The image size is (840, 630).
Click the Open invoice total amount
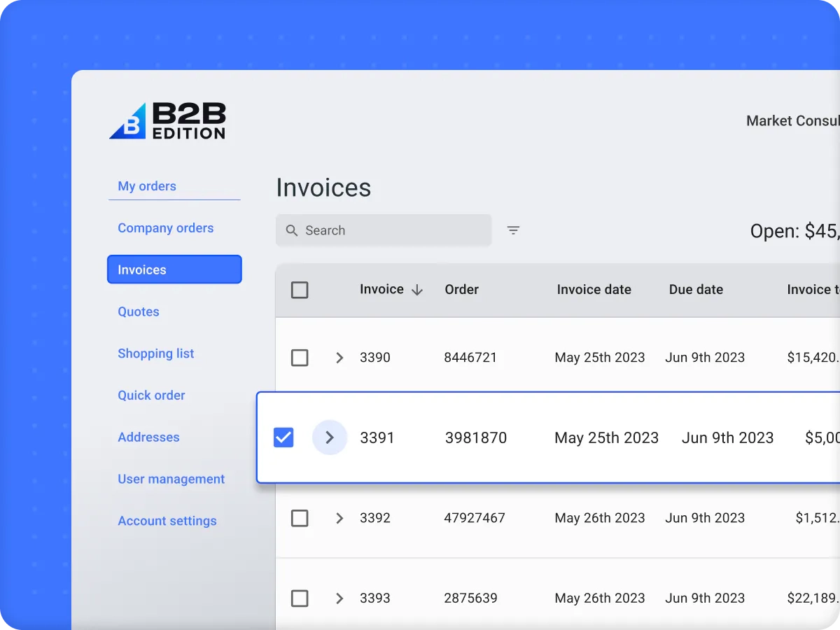pos(798,231)
